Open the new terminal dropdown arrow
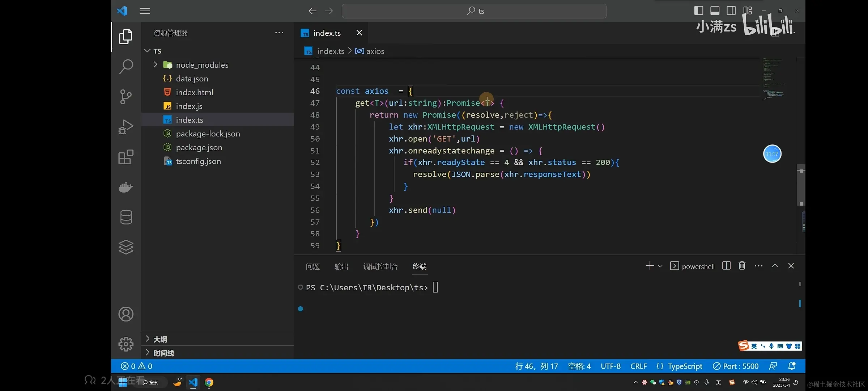The width and height of the screenshot is (868, 391). [660, 266]
